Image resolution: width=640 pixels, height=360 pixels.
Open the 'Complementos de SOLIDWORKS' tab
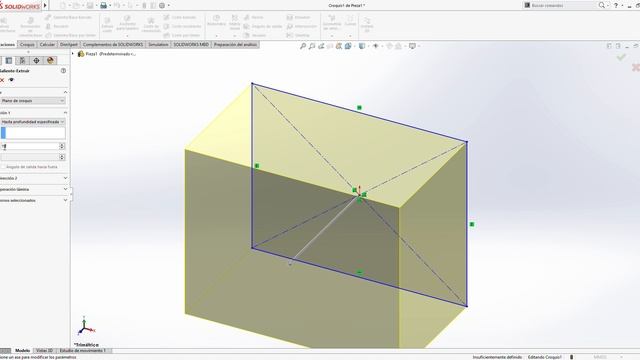tap(113, 44)
